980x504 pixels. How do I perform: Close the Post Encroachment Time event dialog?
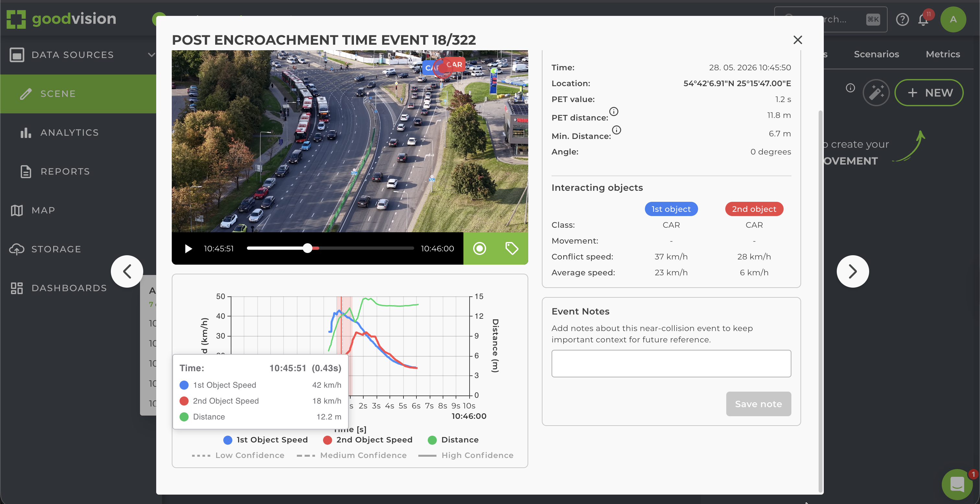tap(798, 40)
